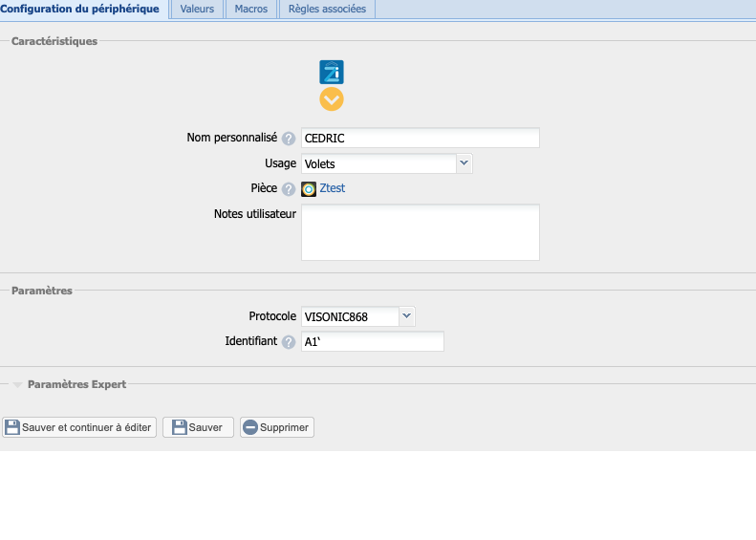Go to the Règles associées tab
The height and width of the screenshot is (540, 756).
tap(327, 9)
